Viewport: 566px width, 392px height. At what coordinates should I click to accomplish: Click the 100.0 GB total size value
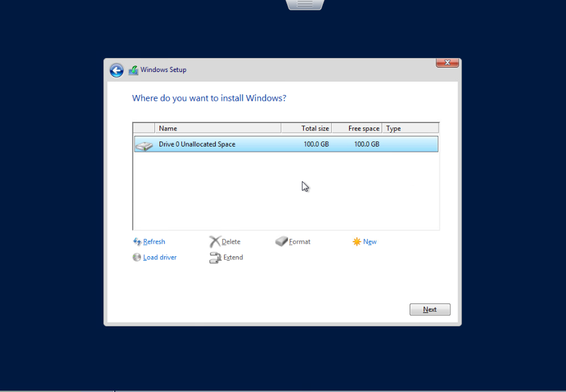pos(317,144)
